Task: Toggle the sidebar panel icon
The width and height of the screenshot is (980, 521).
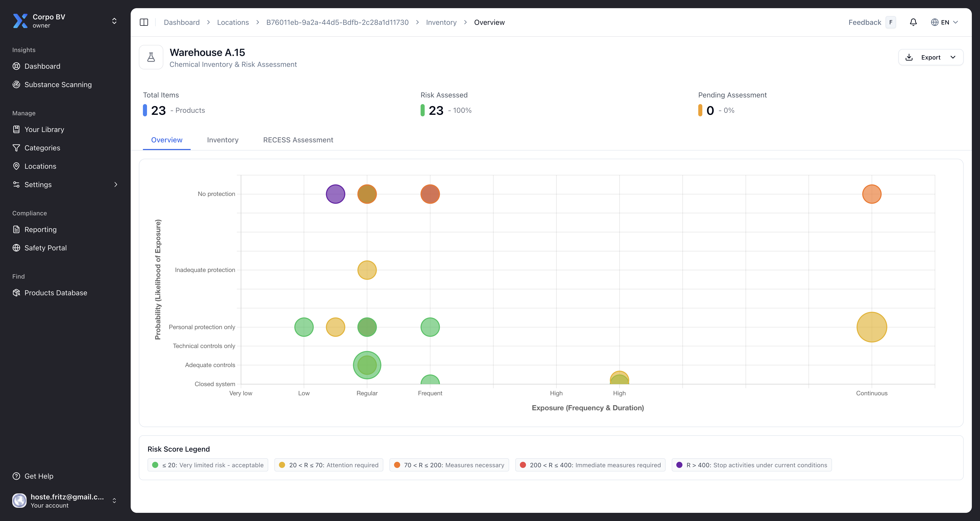Action: pos(144,22)
